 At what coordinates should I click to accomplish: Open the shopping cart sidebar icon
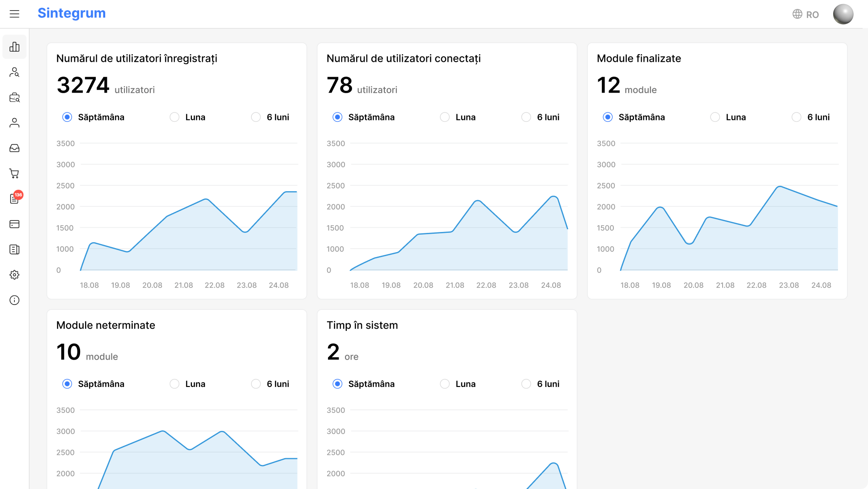tap(14, 173)
